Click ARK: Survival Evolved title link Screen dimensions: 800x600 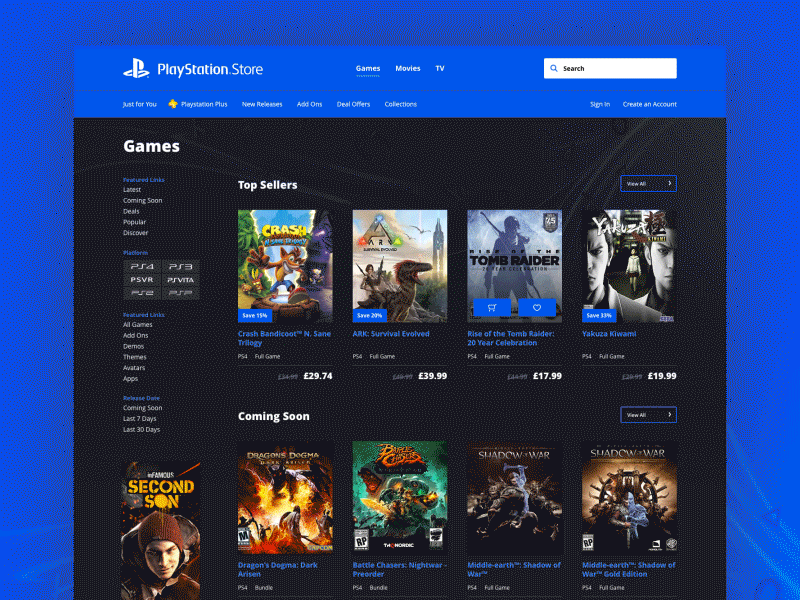point(391,334)
